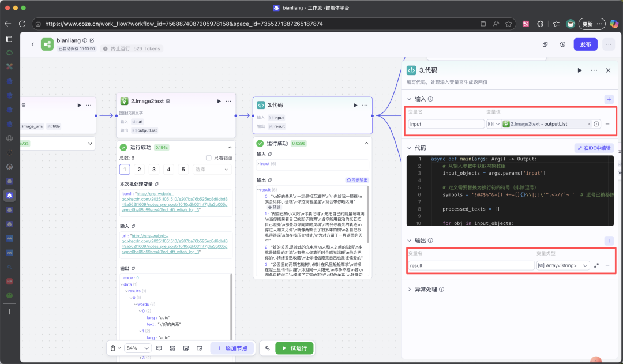The image size is (623, 364).
Task: Open the variable type dropdown beside outputList
Action: [x=493, y=124]
